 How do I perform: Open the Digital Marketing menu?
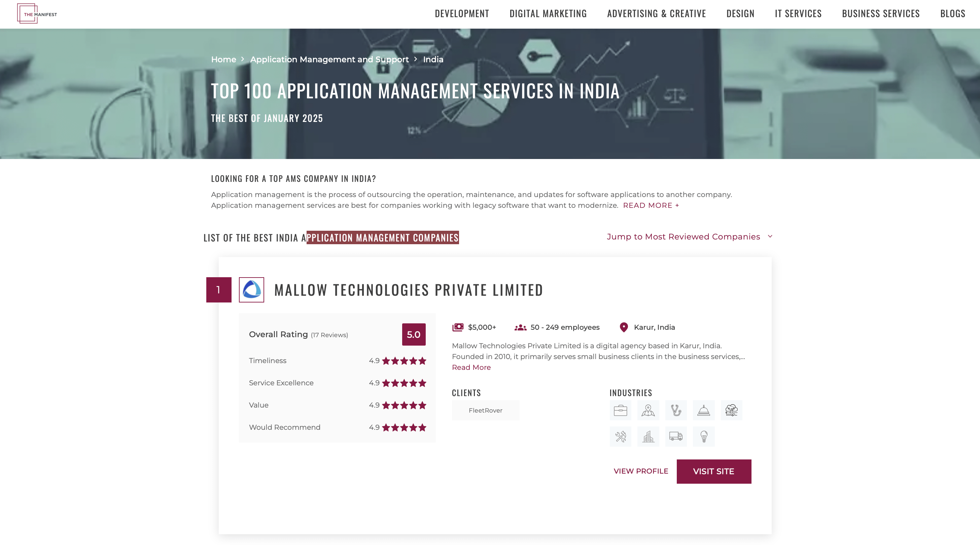tap(548, 14)
